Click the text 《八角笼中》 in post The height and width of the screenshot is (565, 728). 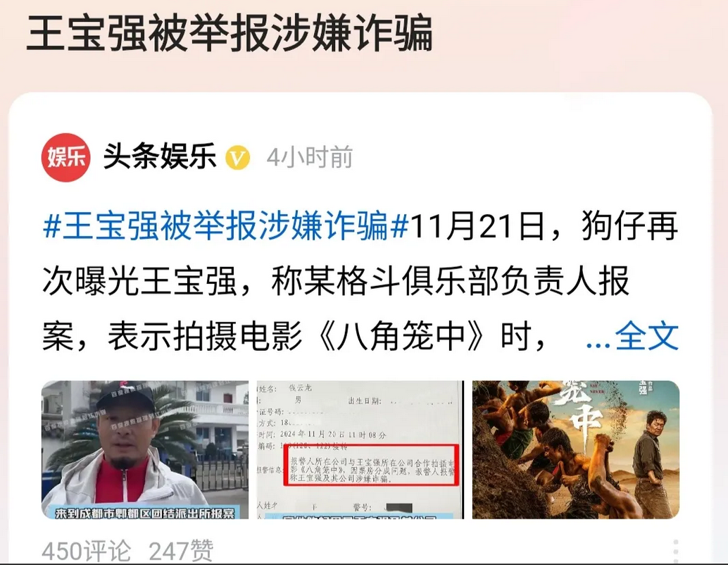(x=401, y=337)
